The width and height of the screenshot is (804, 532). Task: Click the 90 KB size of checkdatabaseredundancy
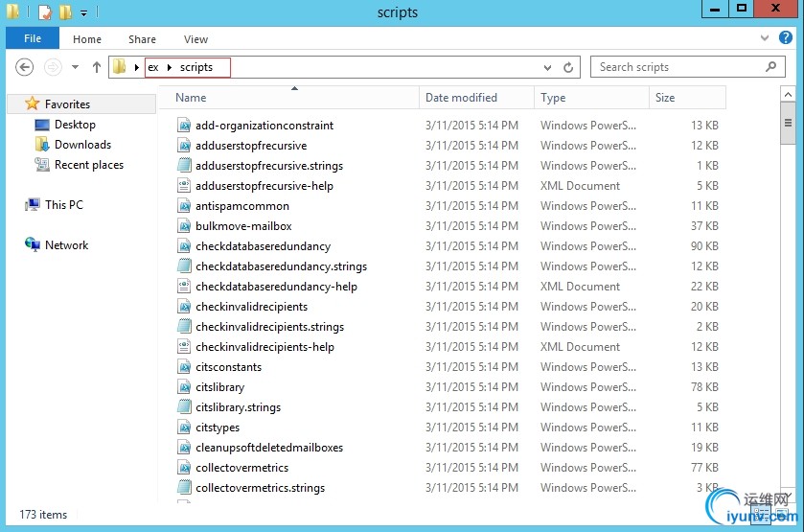704,245
